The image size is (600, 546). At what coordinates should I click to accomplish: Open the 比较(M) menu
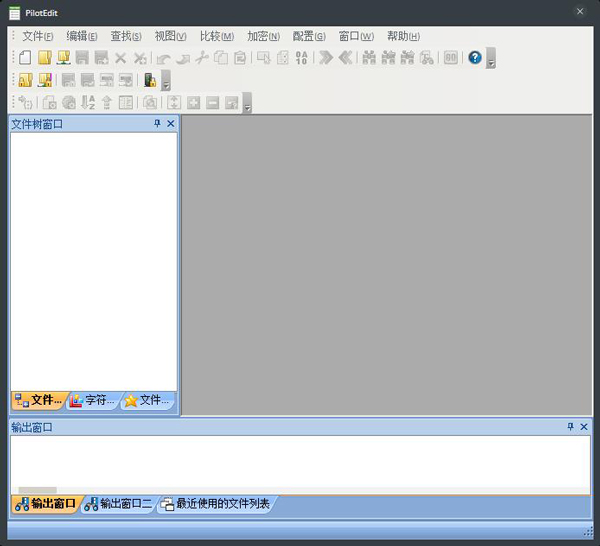(x=217, y=36)
